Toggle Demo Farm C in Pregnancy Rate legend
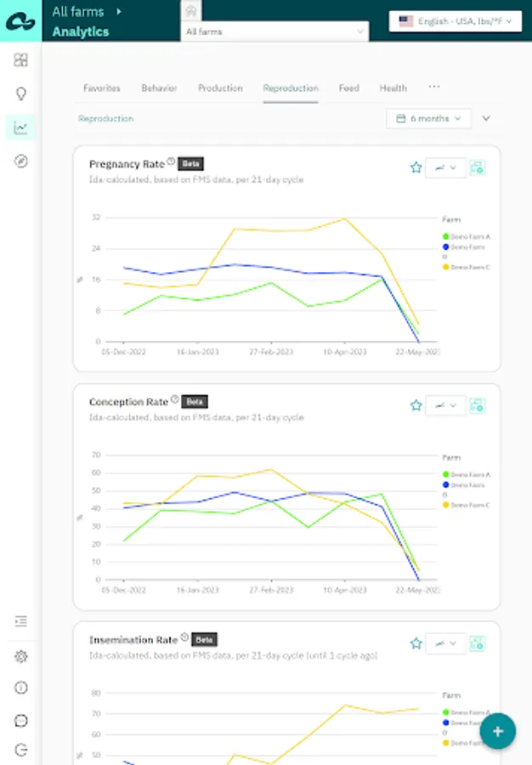This screenshot has height=765, width=532. (x=467, y=268)
